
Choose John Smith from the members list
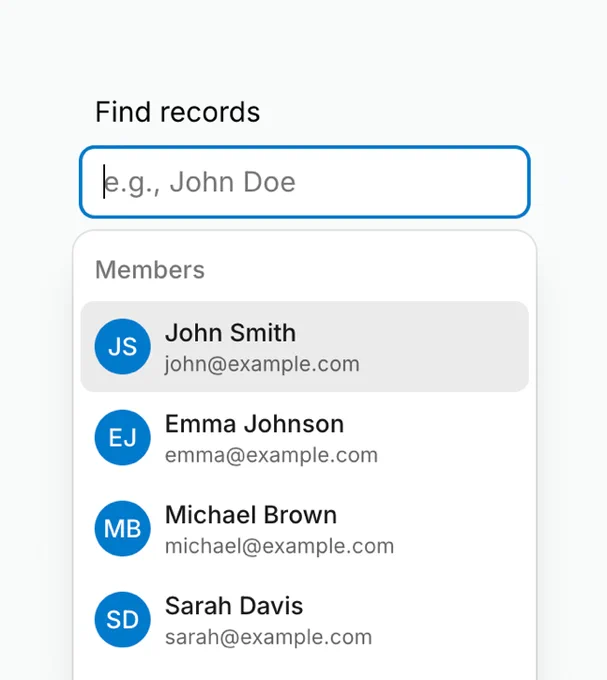304,347
